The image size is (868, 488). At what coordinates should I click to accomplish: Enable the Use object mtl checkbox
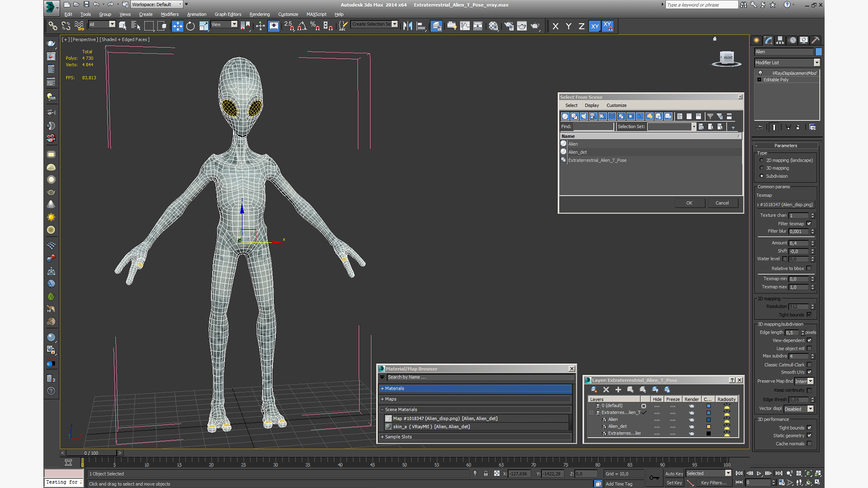coord(809,349)
